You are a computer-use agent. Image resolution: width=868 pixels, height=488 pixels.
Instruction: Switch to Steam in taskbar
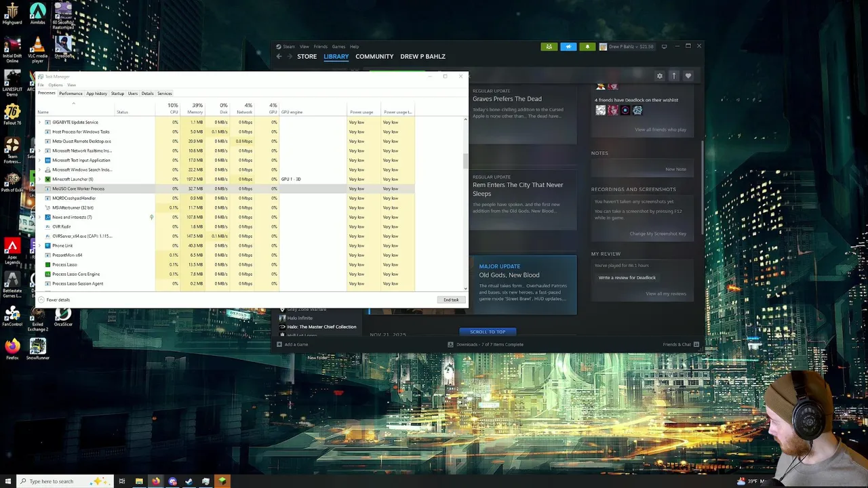pyautogui.click(x=189, y=481)
